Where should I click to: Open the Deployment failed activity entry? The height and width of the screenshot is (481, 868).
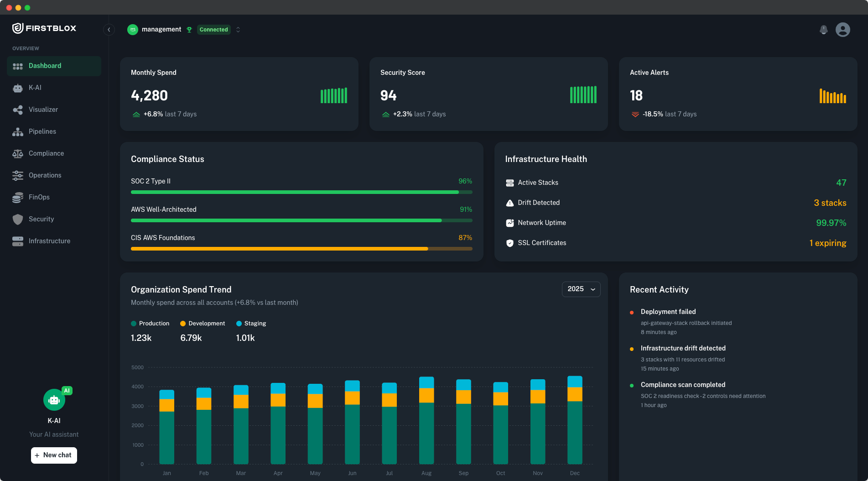pos(668,312)
